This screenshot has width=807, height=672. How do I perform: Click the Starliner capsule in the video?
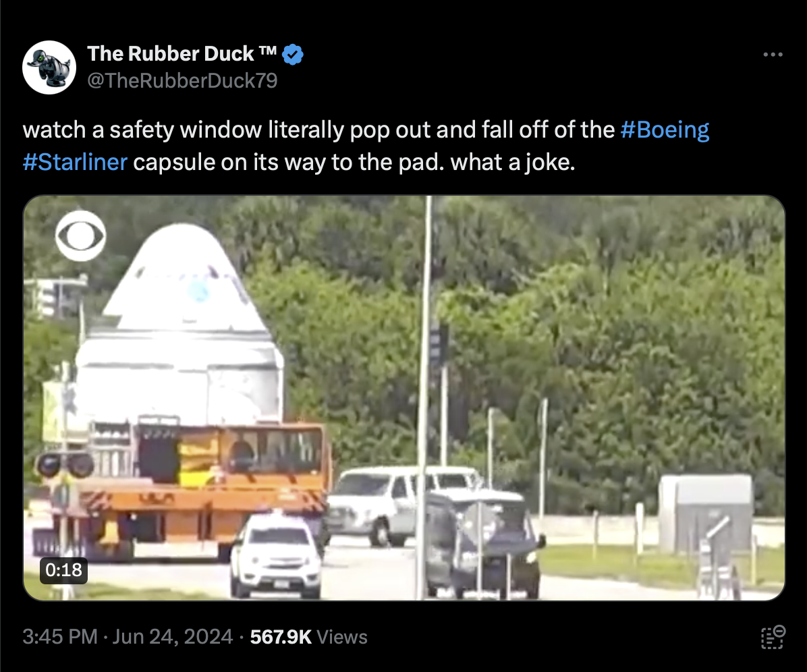(x=180, y=324)
